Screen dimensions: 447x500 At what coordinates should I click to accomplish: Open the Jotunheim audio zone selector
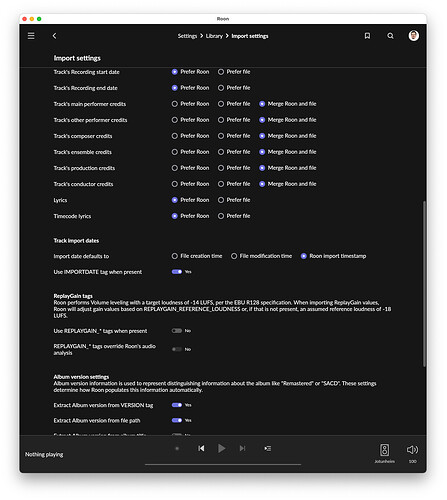tap(384, 453)
